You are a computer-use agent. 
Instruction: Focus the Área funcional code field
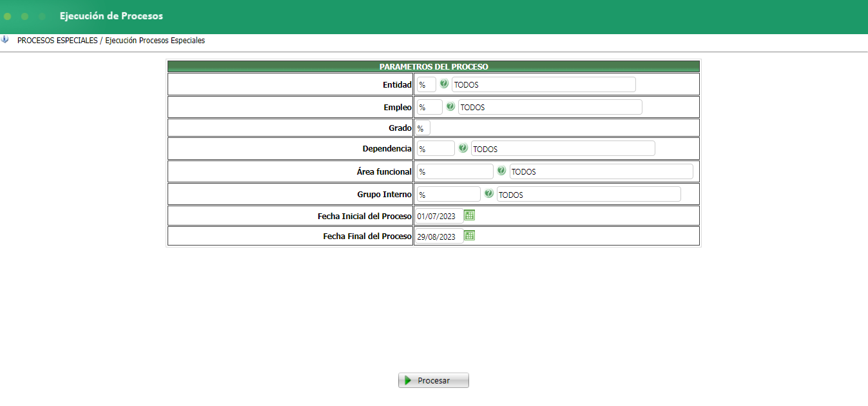[x=455, y=171]
